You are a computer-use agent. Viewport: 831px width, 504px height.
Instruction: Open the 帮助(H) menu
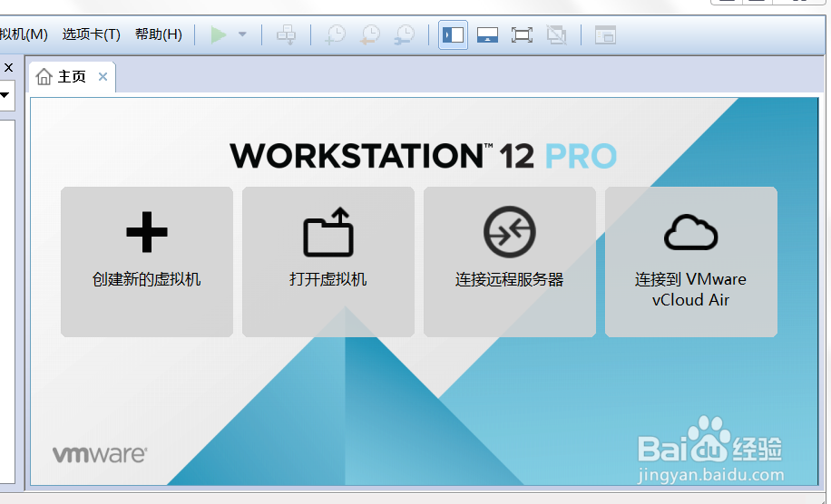pos(159,34)
